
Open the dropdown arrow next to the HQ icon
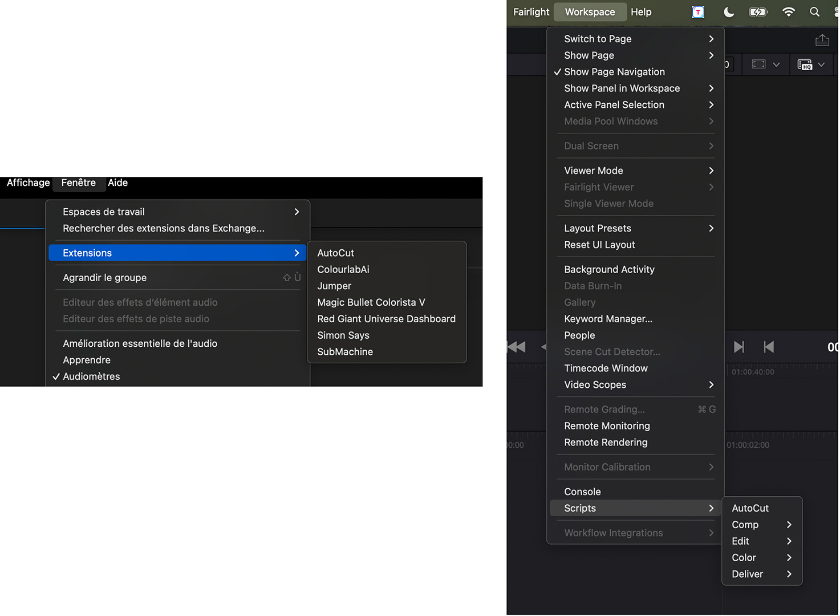tap(821, 64)
